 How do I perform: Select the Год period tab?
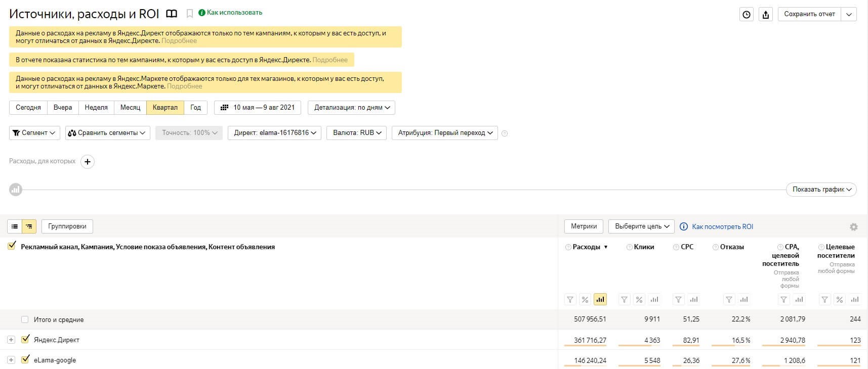coord(196,108)
